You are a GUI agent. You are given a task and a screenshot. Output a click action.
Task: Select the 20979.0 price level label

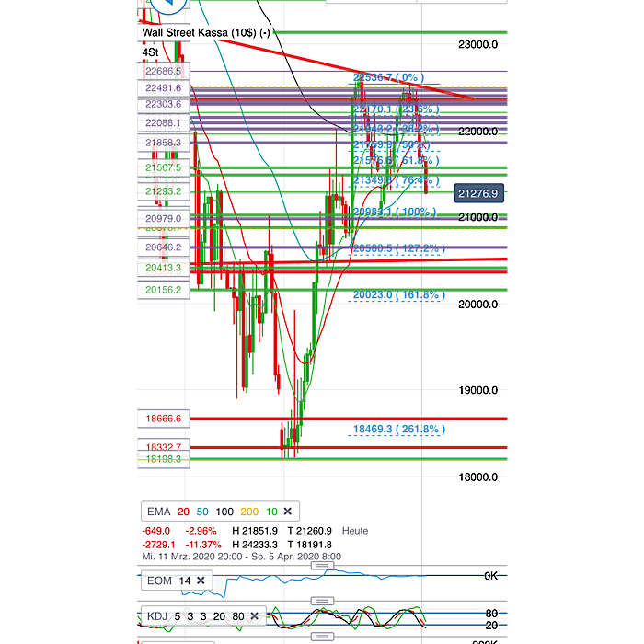[x=164, y=218]
